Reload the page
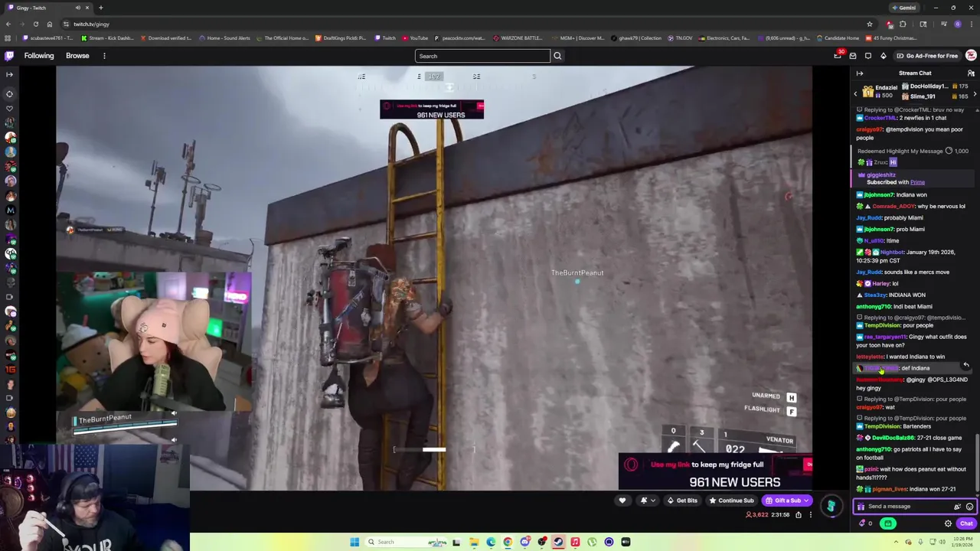Screen dimensions: 980x551 (35, 24)
